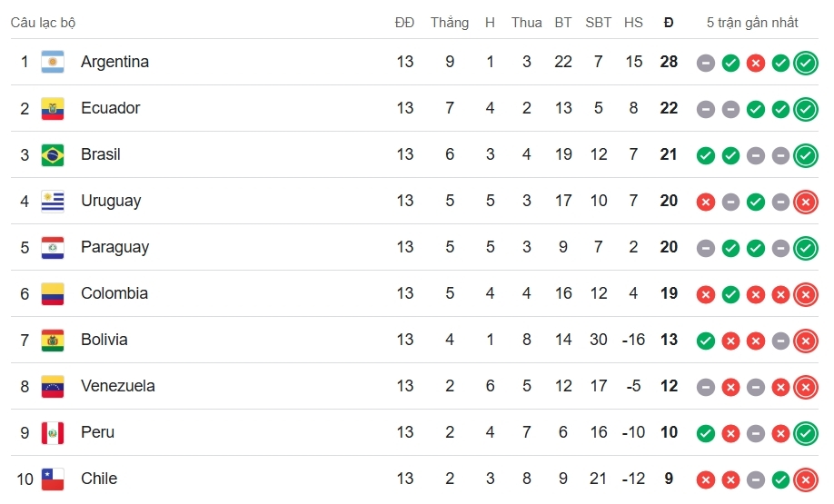Select the Peru team row name
Viewport: 834px width, 504px height.
(97, 431)
